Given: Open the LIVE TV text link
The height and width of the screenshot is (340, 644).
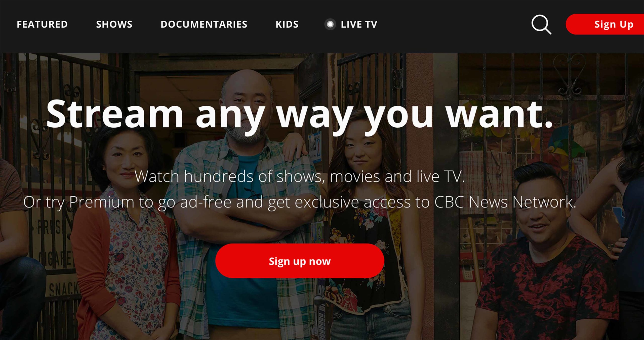Looking at the screenshot, I should coord(359,24).
